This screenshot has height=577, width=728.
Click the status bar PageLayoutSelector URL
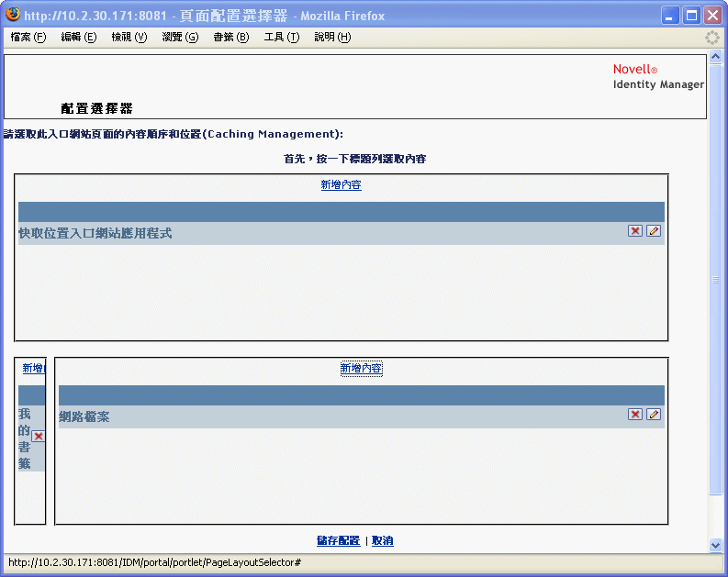click(154, 562)
